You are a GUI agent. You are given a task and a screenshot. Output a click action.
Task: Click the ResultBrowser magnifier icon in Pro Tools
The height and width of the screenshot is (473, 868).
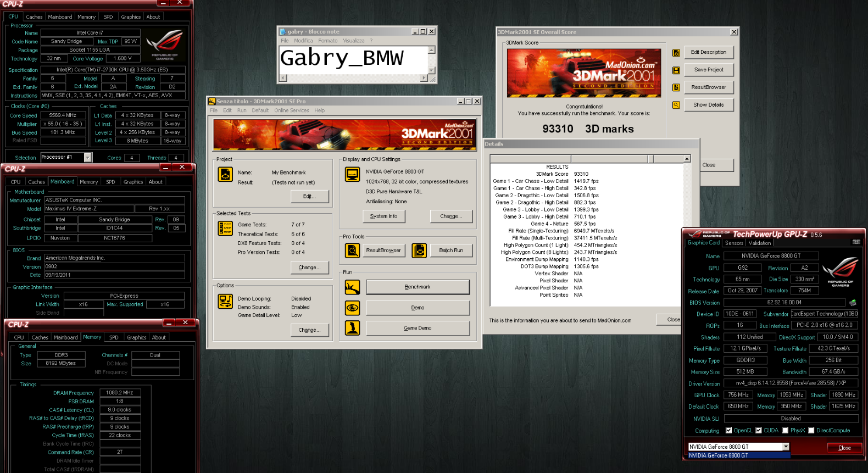point(352,251)
